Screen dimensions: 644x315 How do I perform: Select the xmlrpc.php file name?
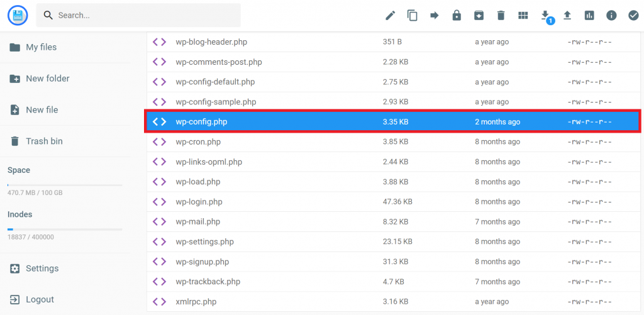coord(196,302)
